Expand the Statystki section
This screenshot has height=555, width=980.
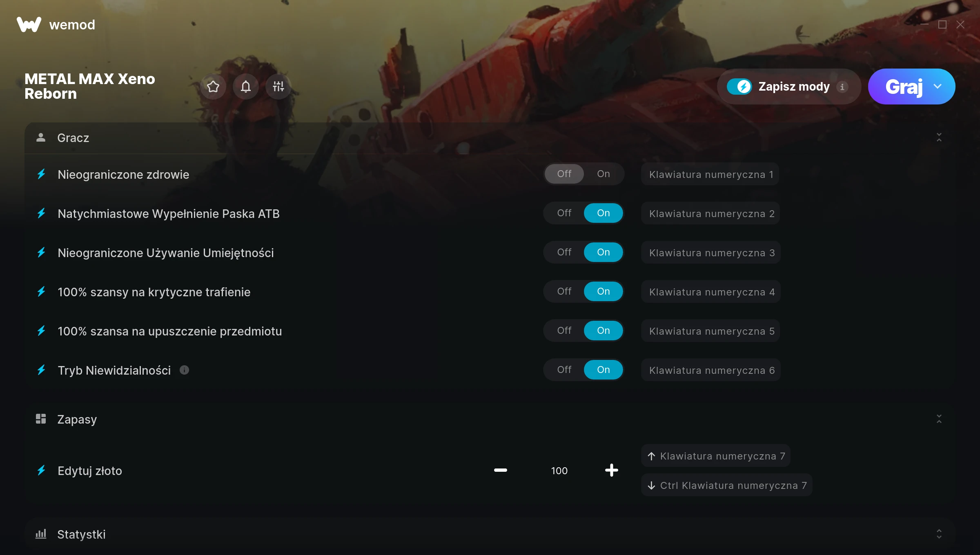tap(939, 534)
